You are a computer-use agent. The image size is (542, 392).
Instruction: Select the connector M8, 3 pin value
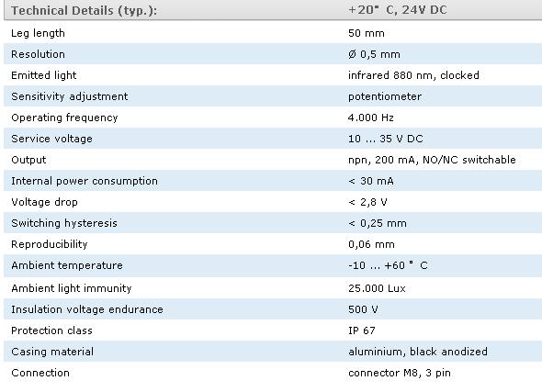400,373
